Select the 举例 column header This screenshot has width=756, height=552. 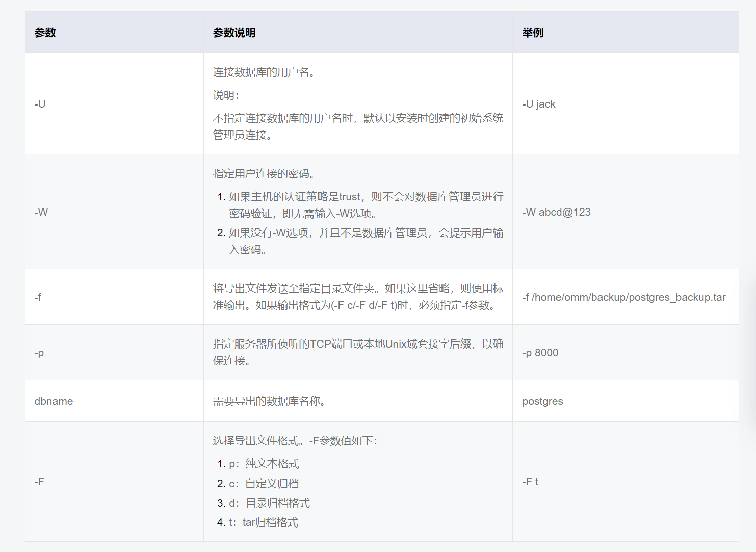tap(533, 32)
